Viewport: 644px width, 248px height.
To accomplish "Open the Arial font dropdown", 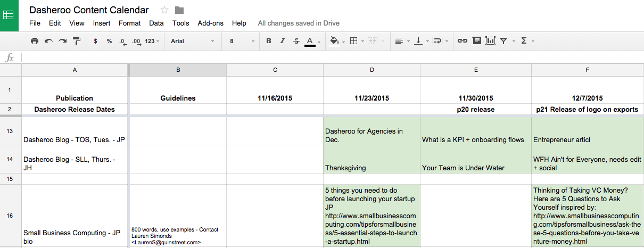I will click(193, 41).
